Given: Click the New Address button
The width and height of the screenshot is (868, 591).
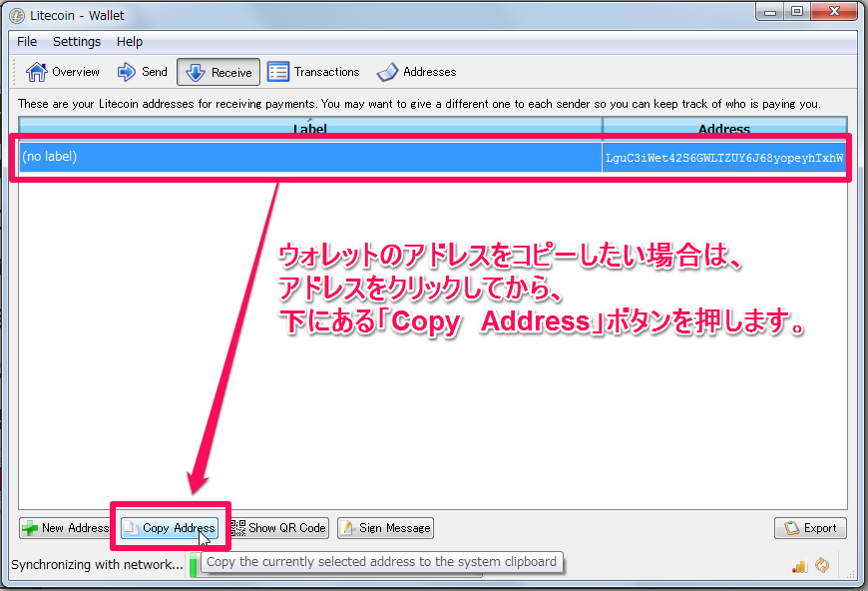Looking at the screenshot, I should click(x=65, y=528).
